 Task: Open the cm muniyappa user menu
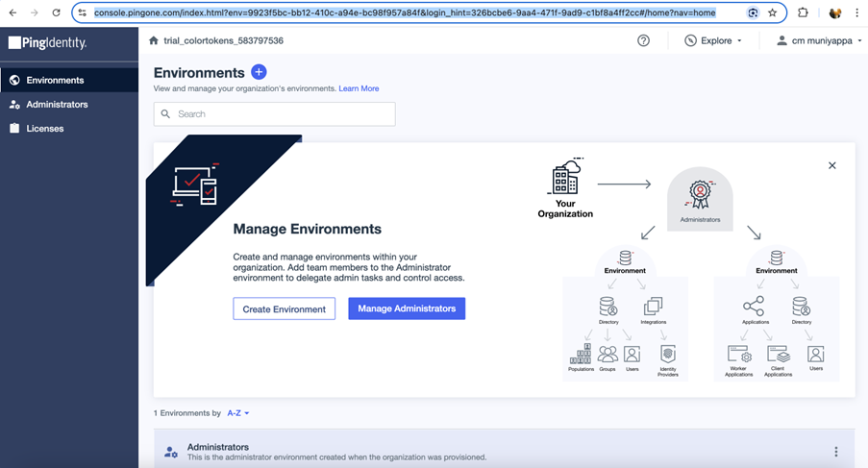point(819,41)
